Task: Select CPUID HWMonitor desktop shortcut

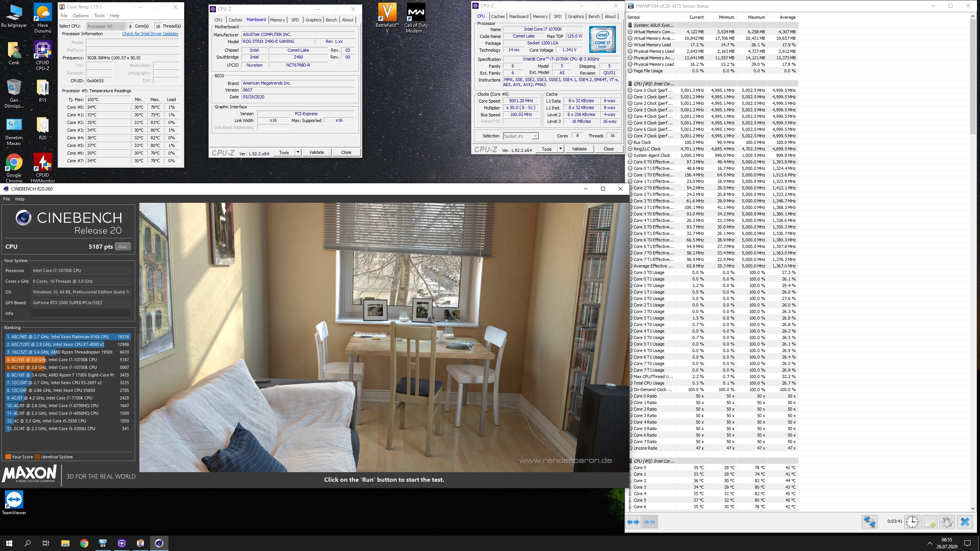Action: tap(42, 168)
